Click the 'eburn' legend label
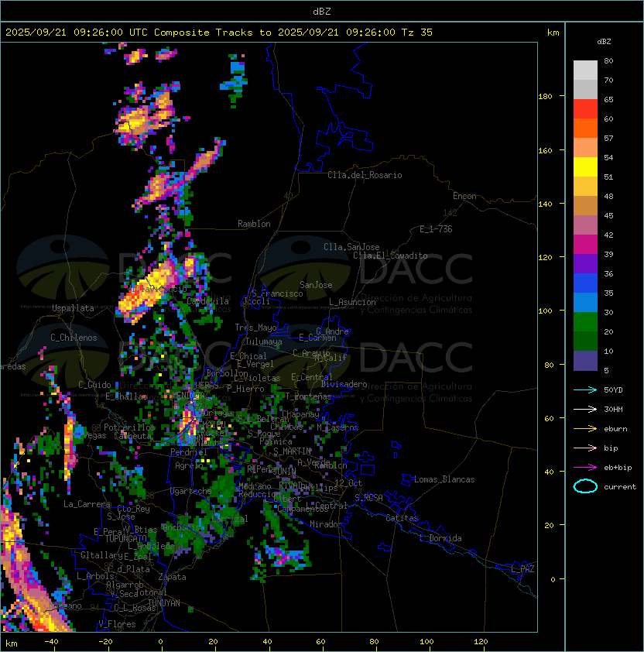This screenshot has height=652, width=644. tap(615, 429)
